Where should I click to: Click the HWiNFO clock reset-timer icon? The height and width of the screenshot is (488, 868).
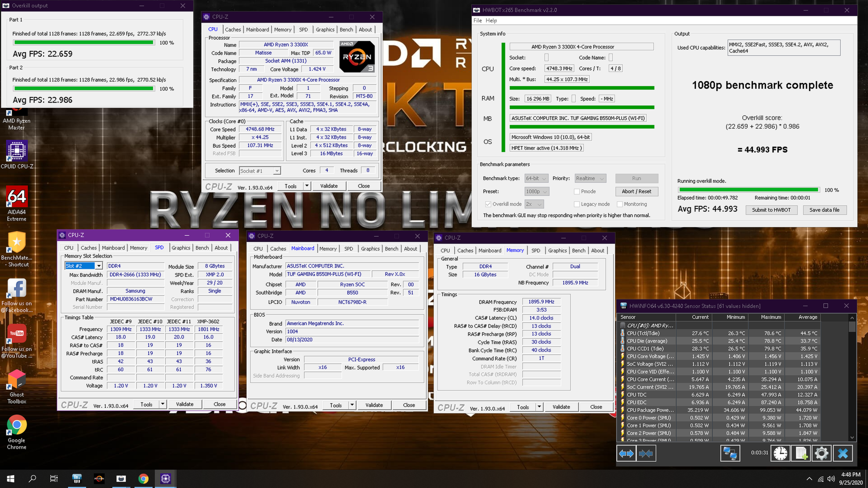coord(780,453)
